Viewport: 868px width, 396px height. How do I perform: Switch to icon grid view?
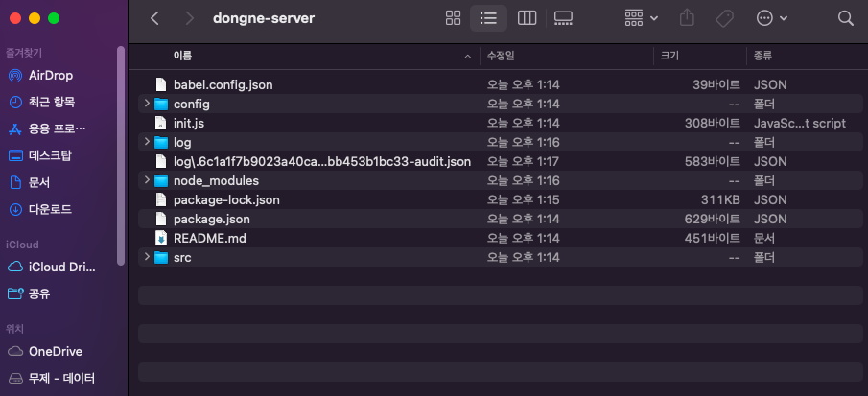453,18
